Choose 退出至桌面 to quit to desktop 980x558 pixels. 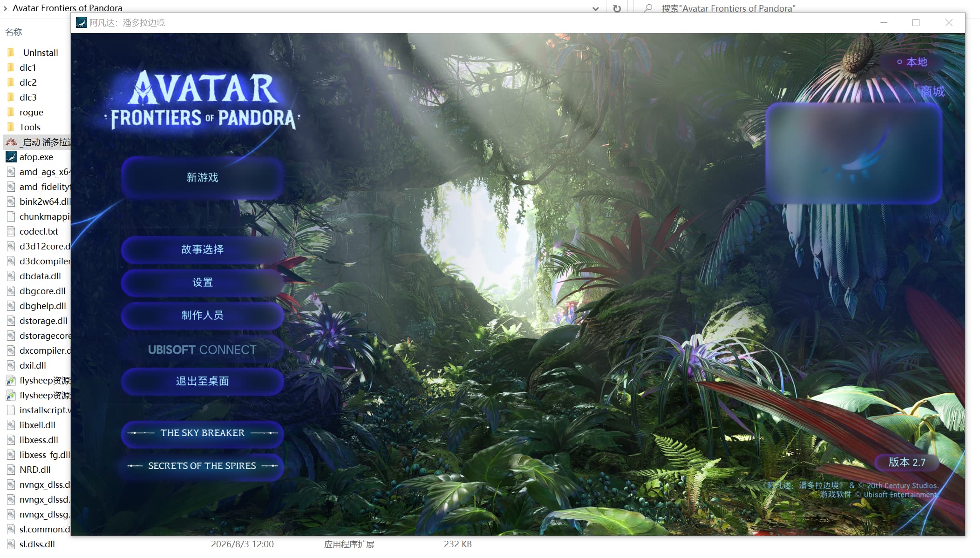[202, 381]
